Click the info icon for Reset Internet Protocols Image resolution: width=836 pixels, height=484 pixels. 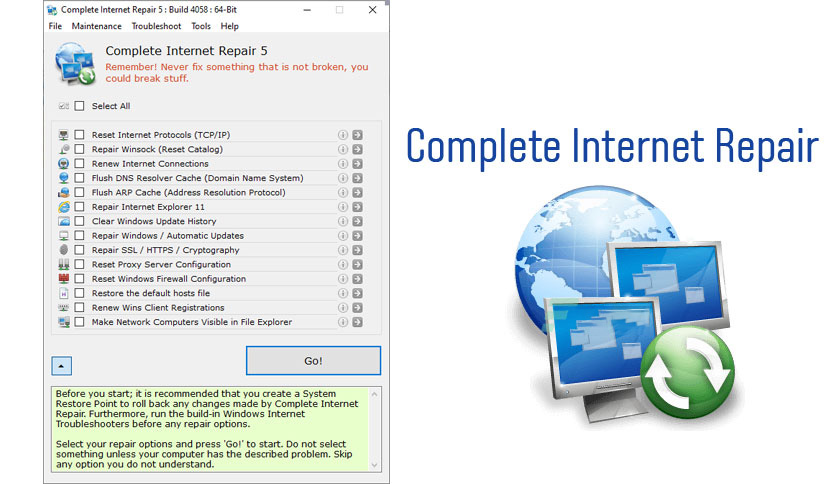point(343,135)
